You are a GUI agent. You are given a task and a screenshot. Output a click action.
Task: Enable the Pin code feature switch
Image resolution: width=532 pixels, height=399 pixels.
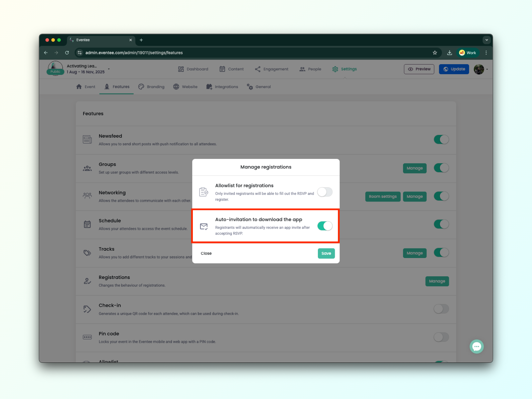coord(441,337)
